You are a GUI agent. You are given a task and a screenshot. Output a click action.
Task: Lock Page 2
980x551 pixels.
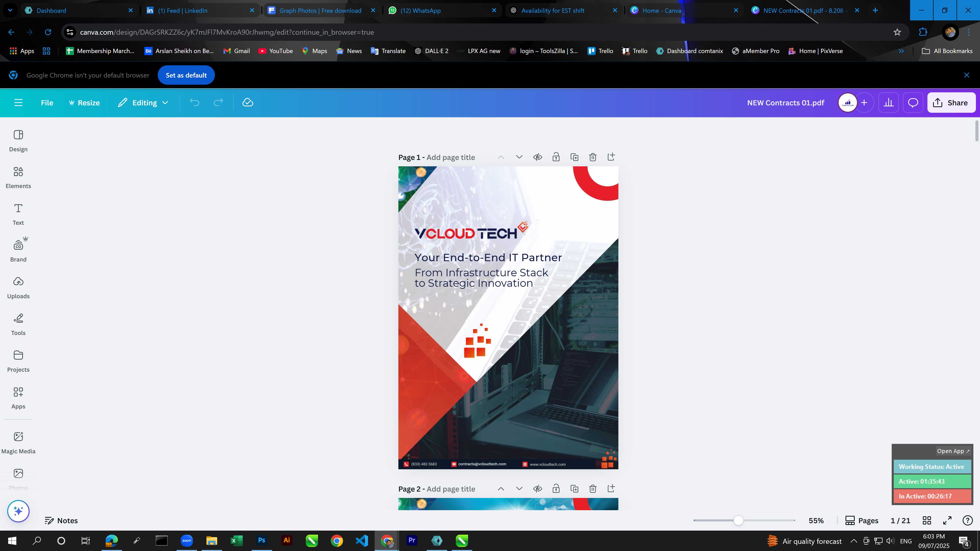[556, 489]
